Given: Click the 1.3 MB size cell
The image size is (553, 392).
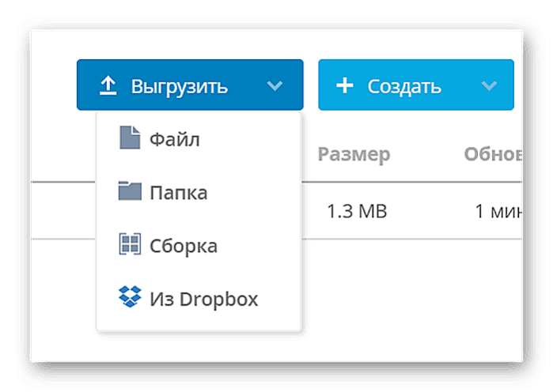Looking at the screenshot, I should point(357,211).
